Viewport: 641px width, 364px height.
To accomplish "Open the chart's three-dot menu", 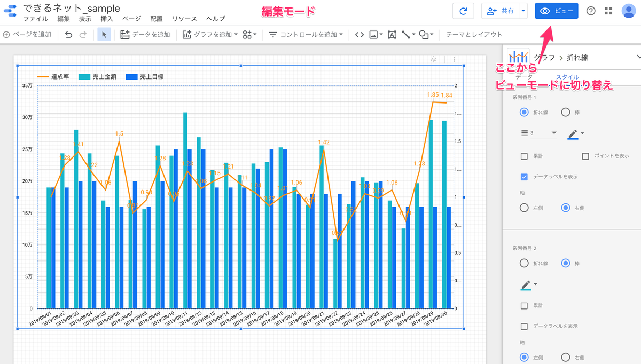I will (x=454, y=59).
